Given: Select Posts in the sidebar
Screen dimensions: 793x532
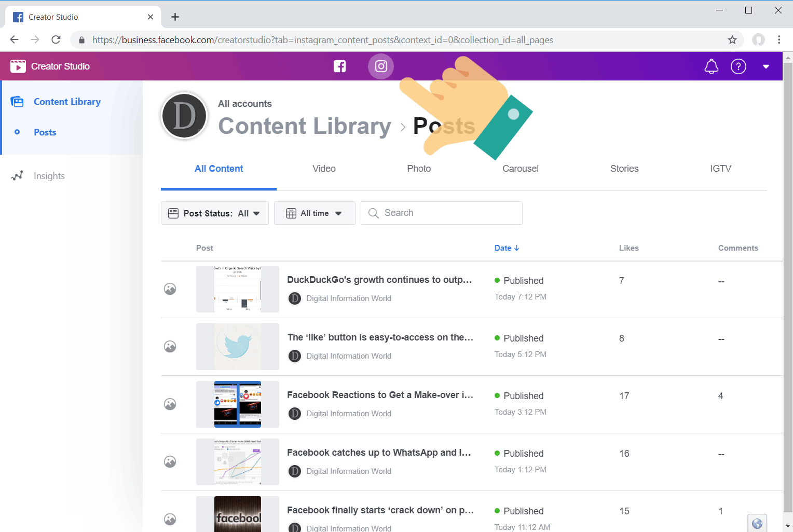Looking at the screenshot, I should 45,132.
